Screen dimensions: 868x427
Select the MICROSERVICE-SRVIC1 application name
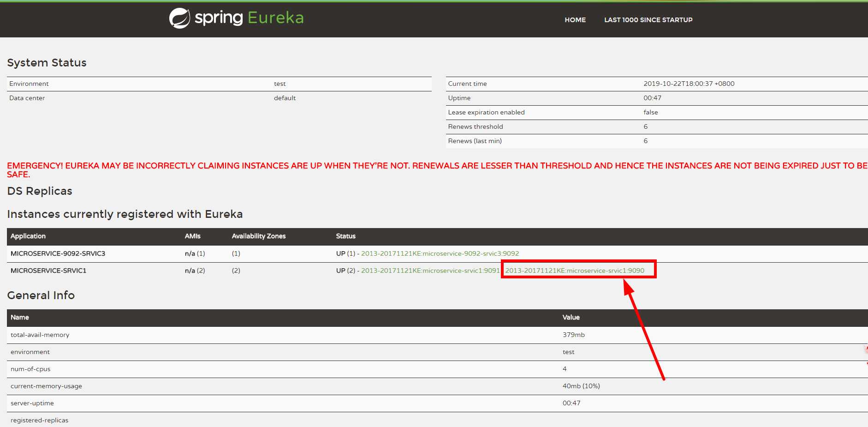[48, 271]
